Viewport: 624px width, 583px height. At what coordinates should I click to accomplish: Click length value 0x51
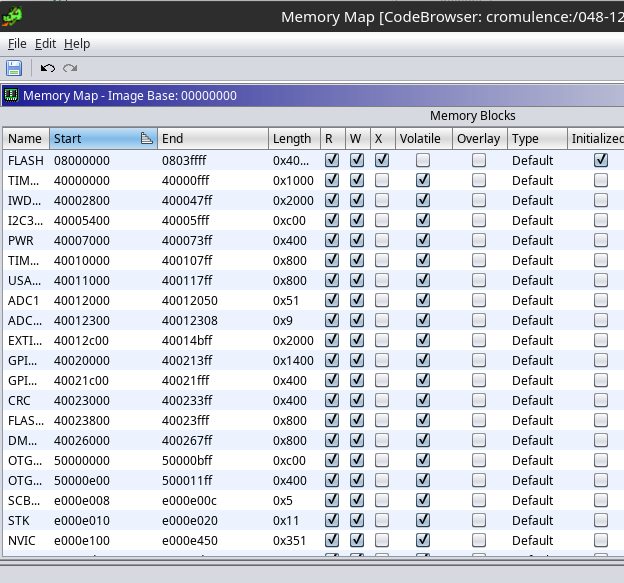[286, 300]
